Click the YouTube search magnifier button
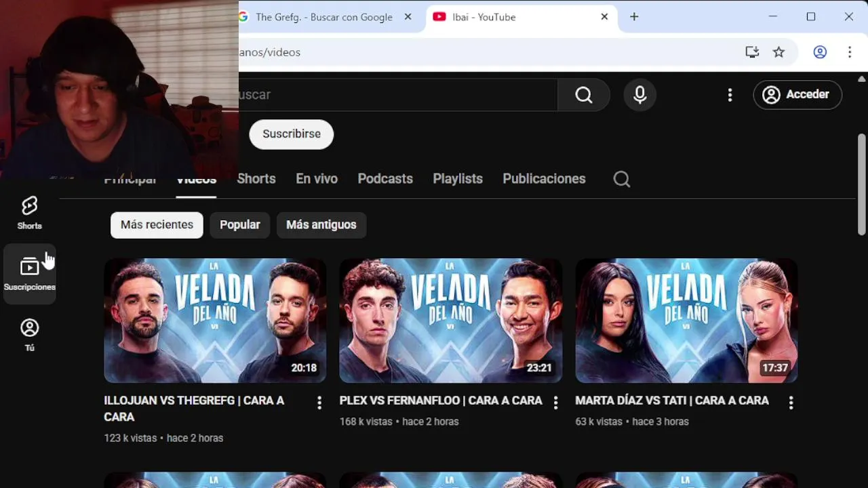The image size is (868, 488). tap(584, 95)
